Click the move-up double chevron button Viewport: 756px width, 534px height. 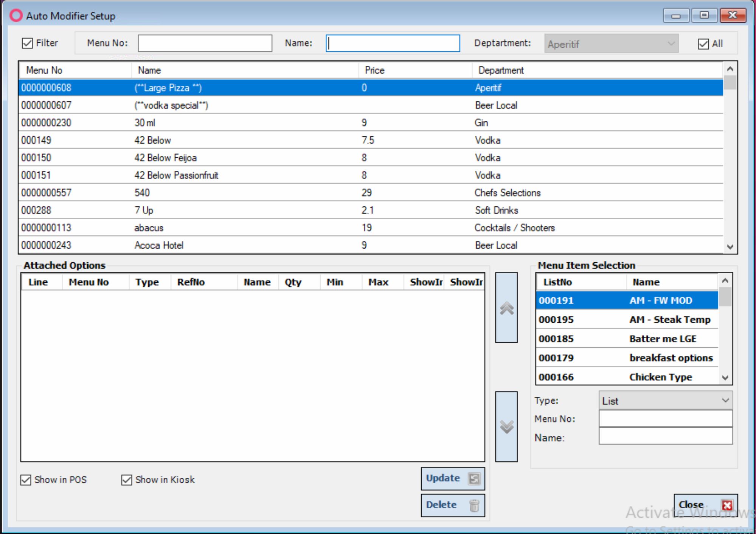coord(506,308)
